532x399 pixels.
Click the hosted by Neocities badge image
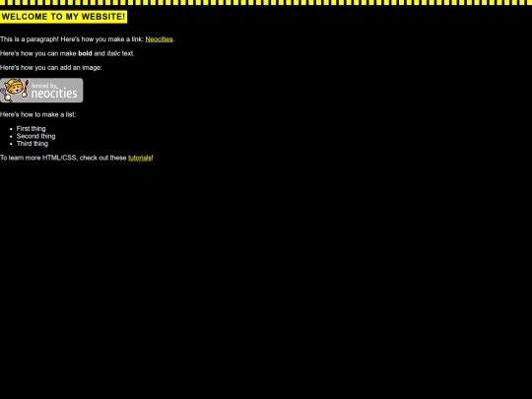[x=41, y=91]
